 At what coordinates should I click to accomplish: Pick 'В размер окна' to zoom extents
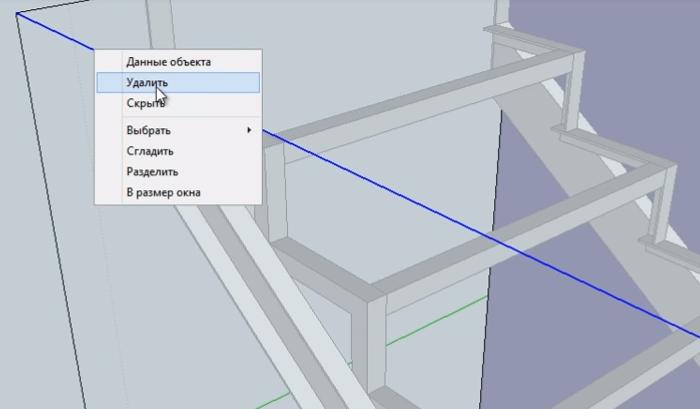pyautogui.click(x=162, y=192)
